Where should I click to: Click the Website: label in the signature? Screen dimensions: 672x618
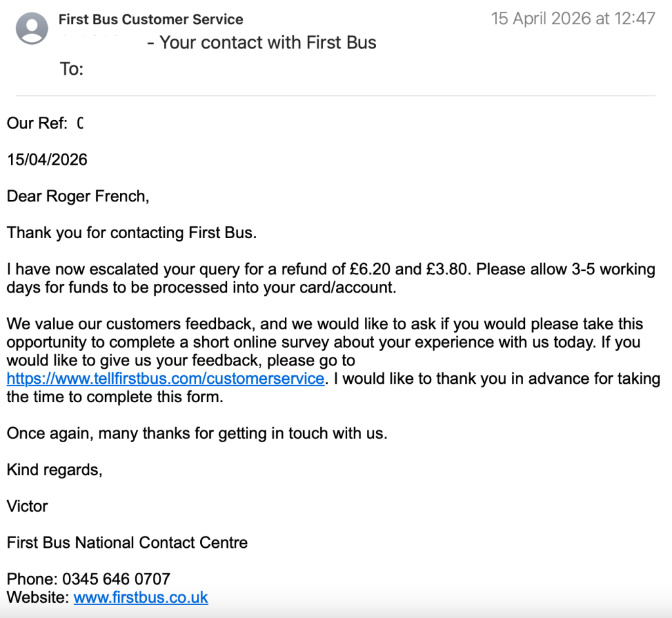point(37,597)
